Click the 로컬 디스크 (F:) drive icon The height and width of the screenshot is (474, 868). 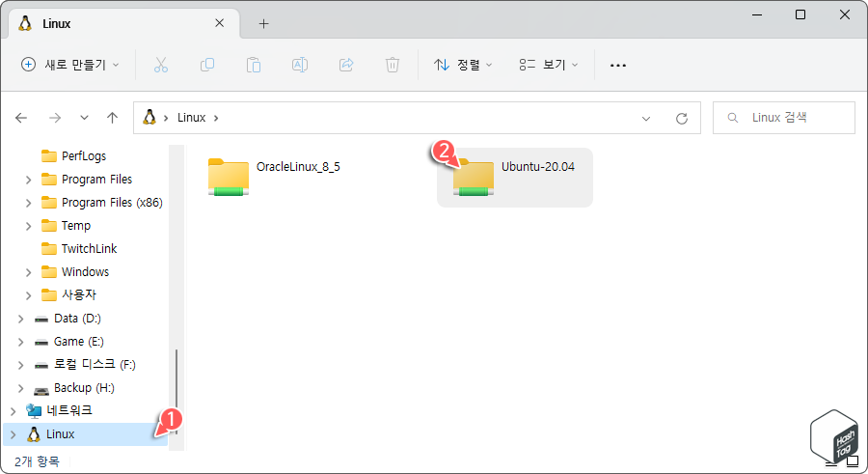click(x=41, y=365)
